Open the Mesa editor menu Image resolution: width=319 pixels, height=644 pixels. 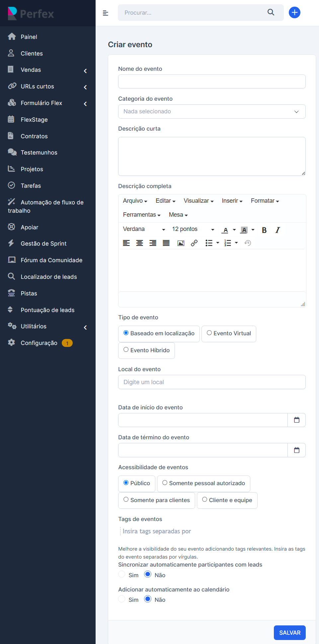tap(178, 215)
